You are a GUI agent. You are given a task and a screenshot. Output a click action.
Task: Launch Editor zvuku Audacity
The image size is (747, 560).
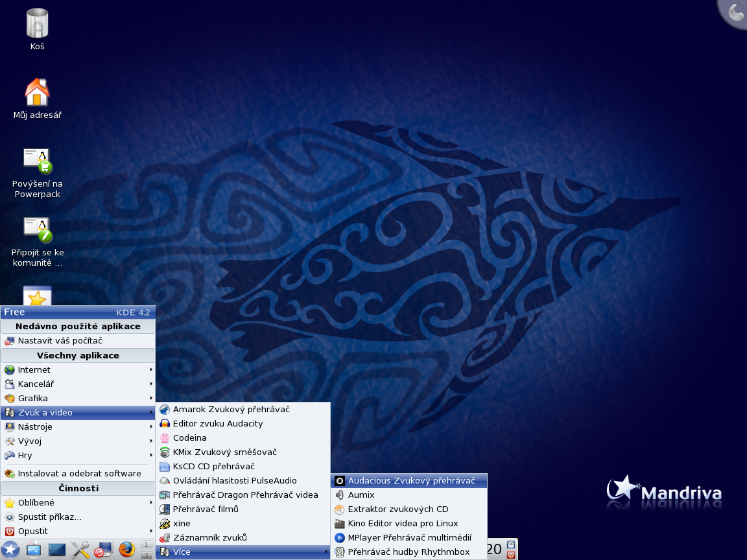(243, 424)
